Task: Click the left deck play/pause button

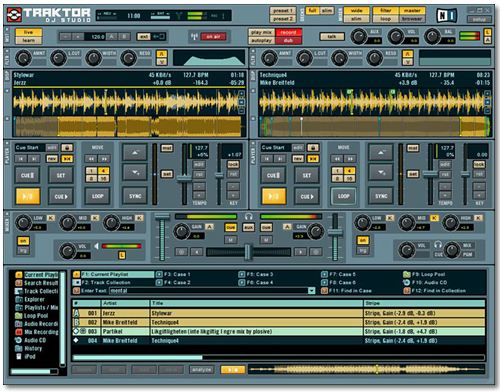Action: [x=28, y=196]
